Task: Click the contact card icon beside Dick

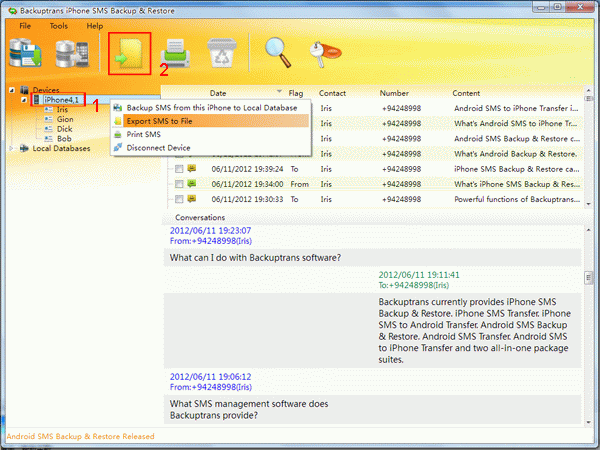Action: tap(49, 129)
